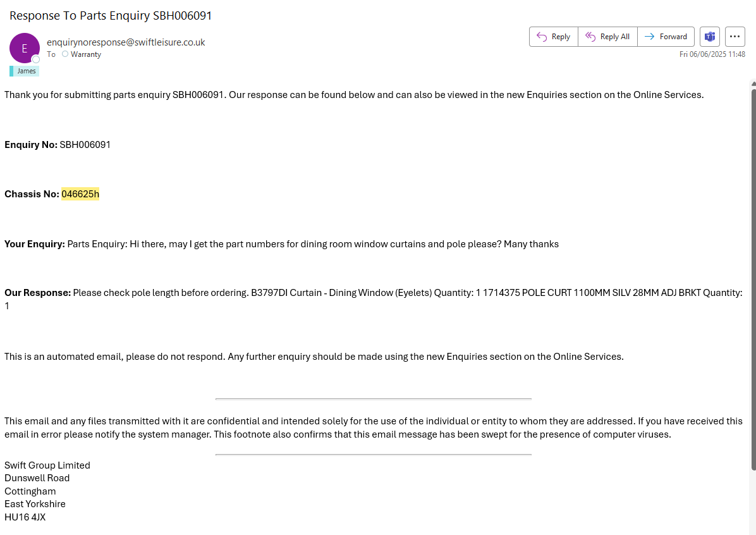Click the James category tag
This screenshot has width=756, height=535.
pyautogui.click(x=26, y=71)
